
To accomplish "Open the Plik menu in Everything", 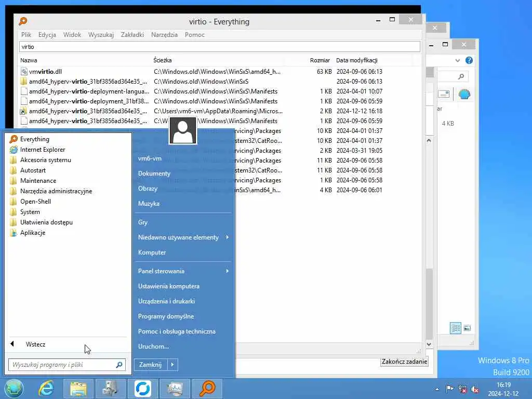I will click(x=26, y=35).
